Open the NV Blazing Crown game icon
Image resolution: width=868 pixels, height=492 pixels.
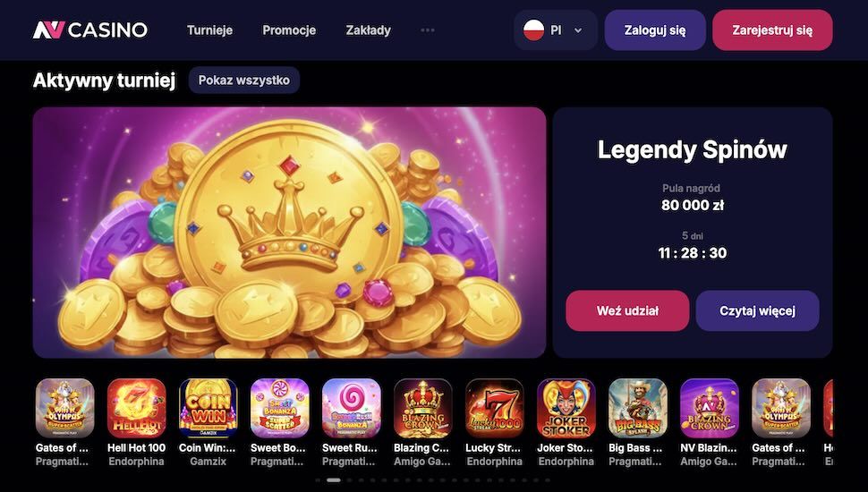coord(709,409)
